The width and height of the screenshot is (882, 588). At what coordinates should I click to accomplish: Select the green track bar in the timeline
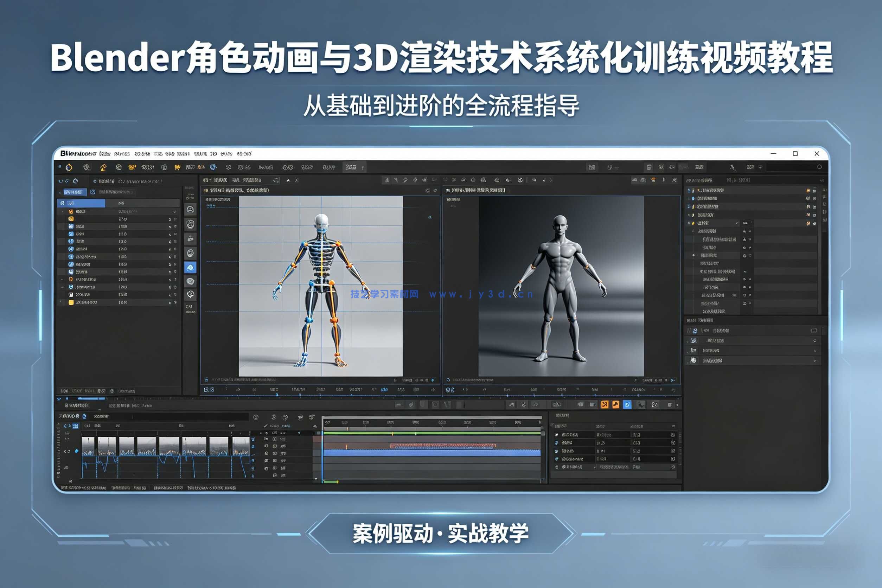(432, 433)
